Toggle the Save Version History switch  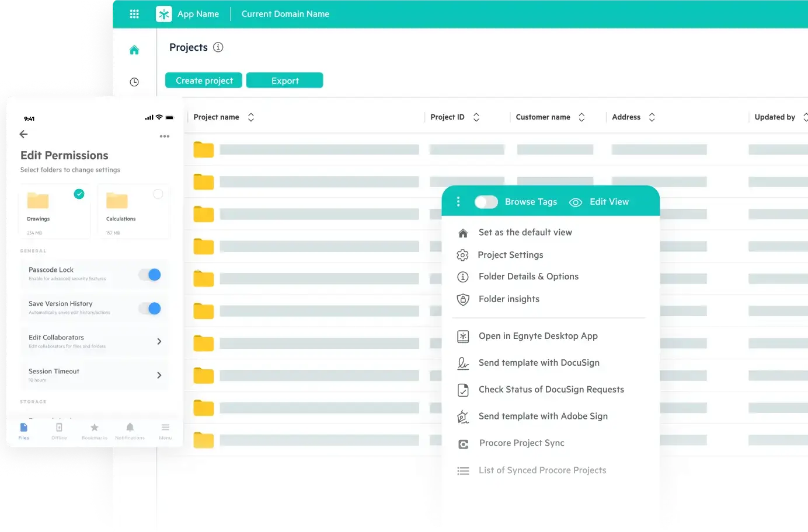point(150,309)
